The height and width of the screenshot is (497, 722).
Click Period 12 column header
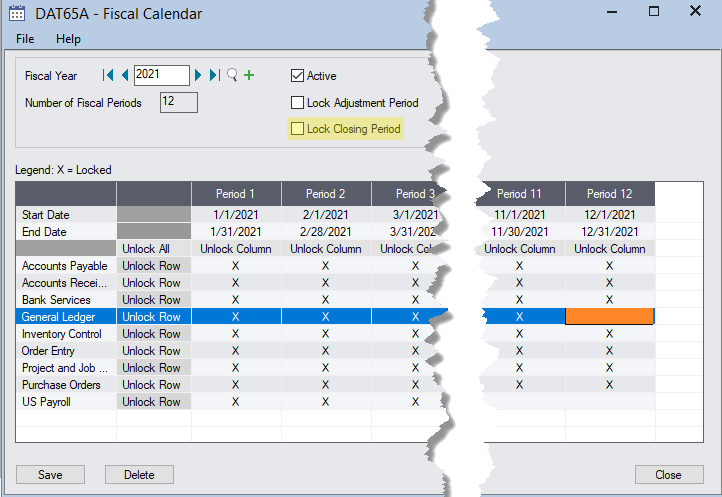[610, 194]
